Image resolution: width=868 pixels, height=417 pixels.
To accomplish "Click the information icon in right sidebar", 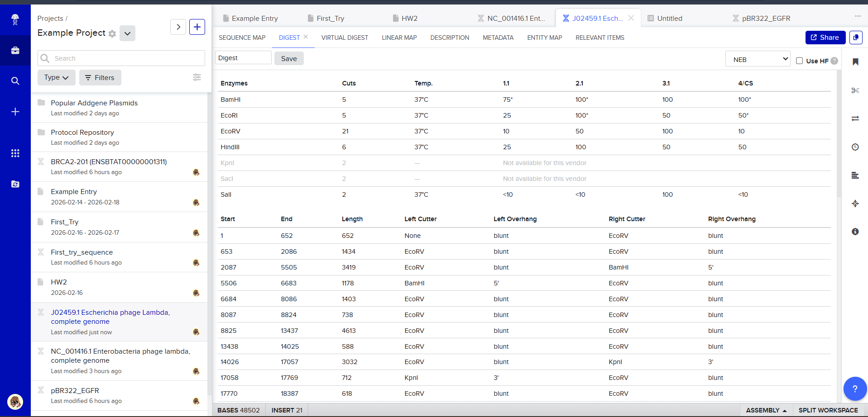I will (855, 232).
